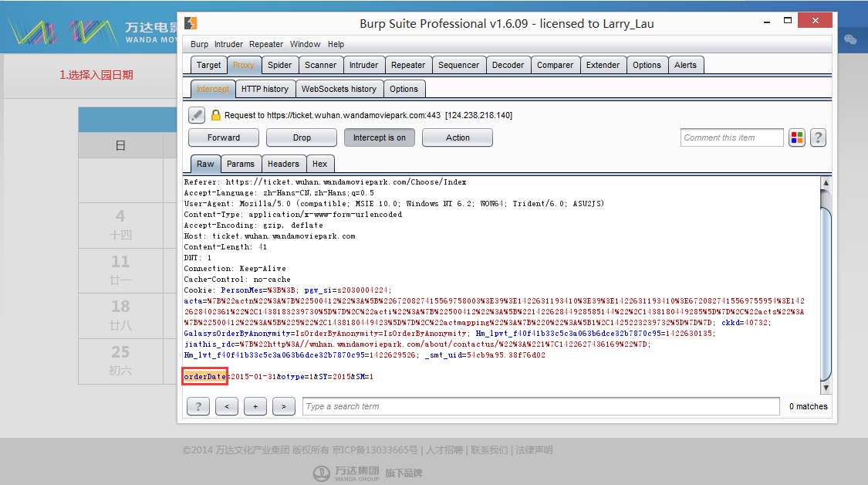Show the Hex request view

point(319,164)
